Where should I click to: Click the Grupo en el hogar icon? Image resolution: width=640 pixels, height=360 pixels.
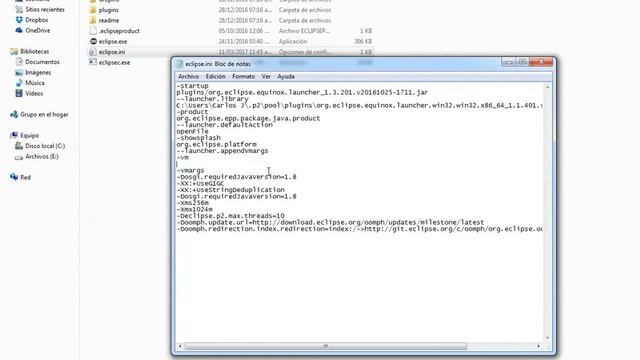click(14, 115)
